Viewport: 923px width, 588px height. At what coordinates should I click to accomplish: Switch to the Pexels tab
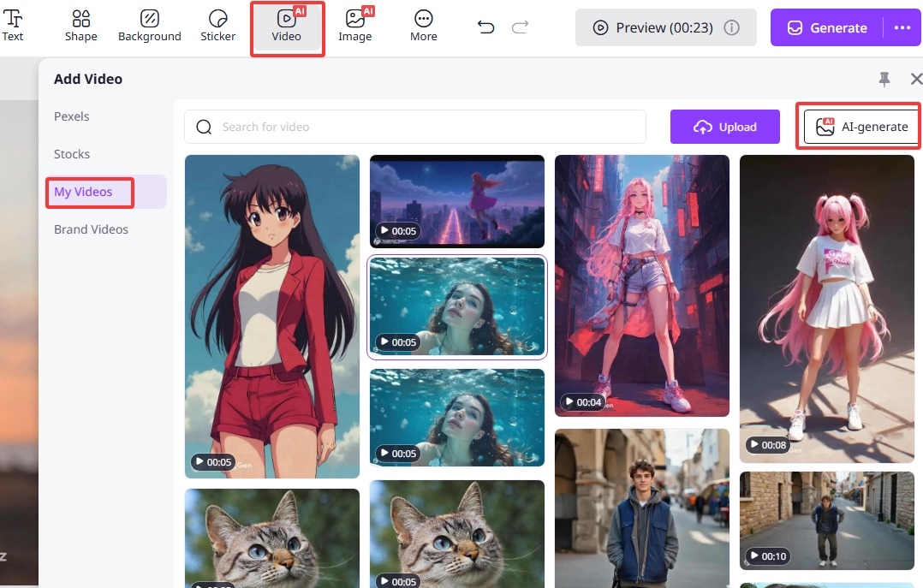[x=72, y=116]
